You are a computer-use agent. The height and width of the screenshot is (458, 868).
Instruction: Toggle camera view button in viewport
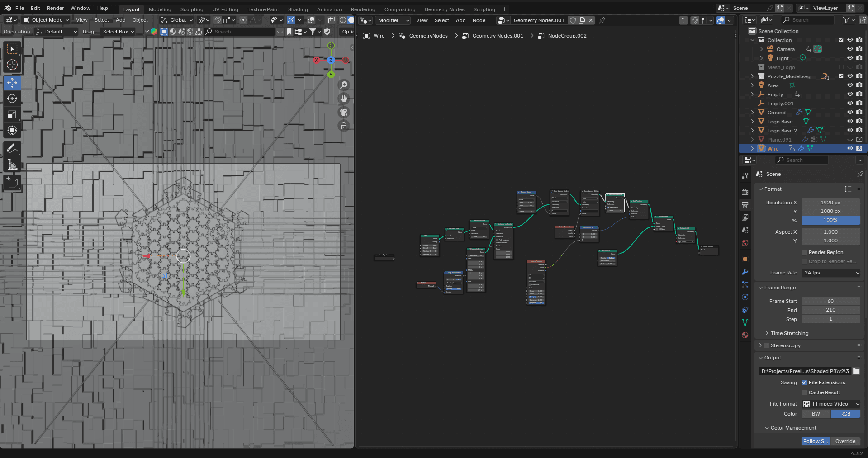click(344, 112)
